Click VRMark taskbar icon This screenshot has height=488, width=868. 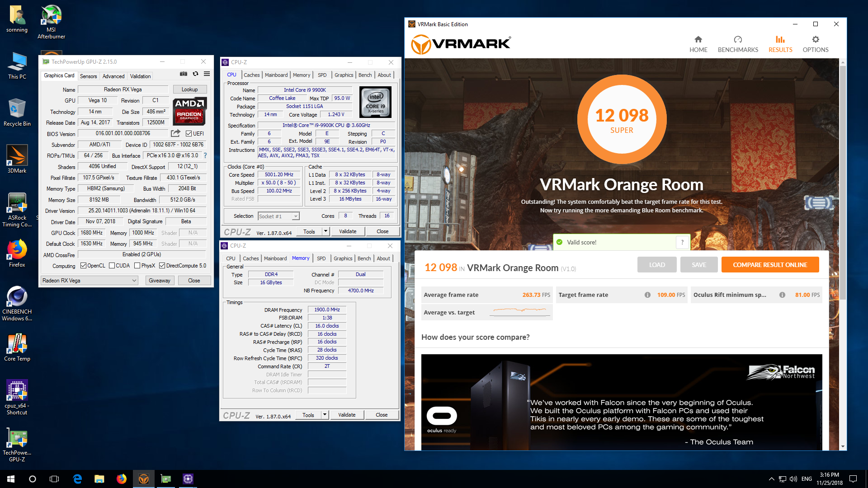[144, 479]
